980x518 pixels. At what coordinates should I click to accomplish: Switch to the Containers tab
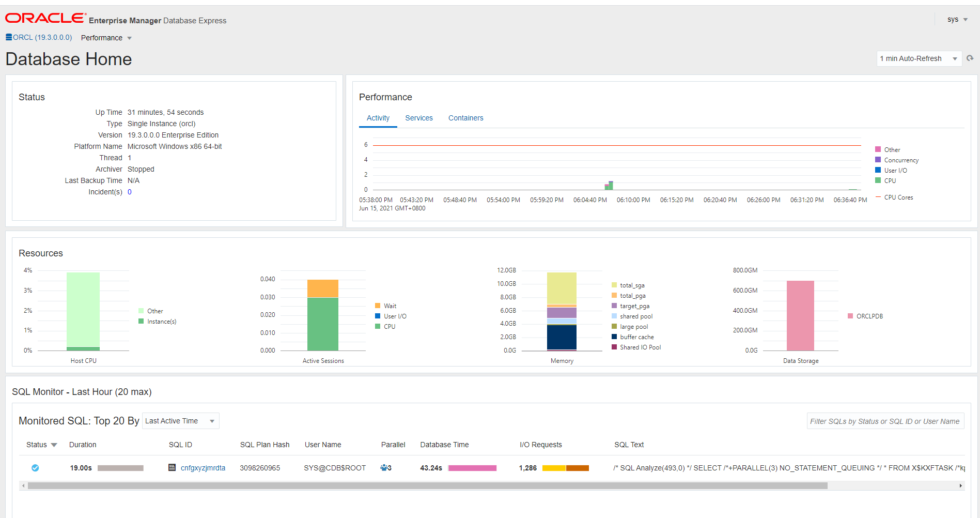466,118
